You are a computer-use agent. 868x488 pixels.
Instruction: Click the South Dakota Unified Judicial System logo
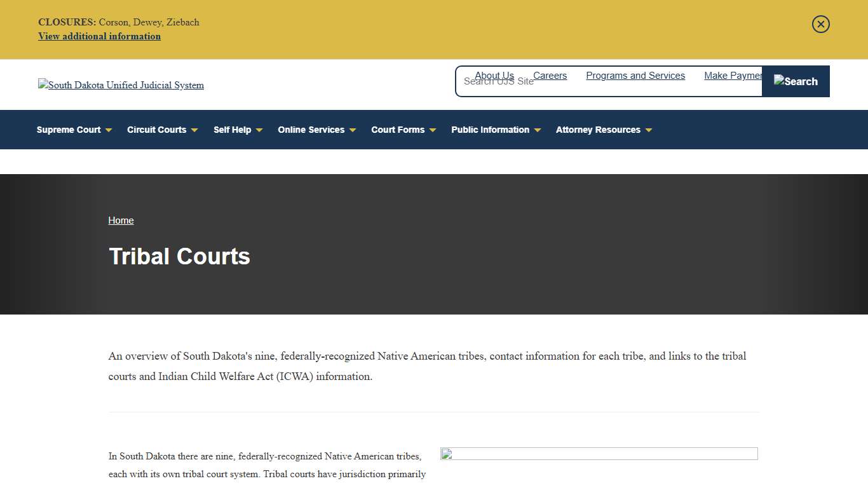pyautogui.click(x=121, y=85)
